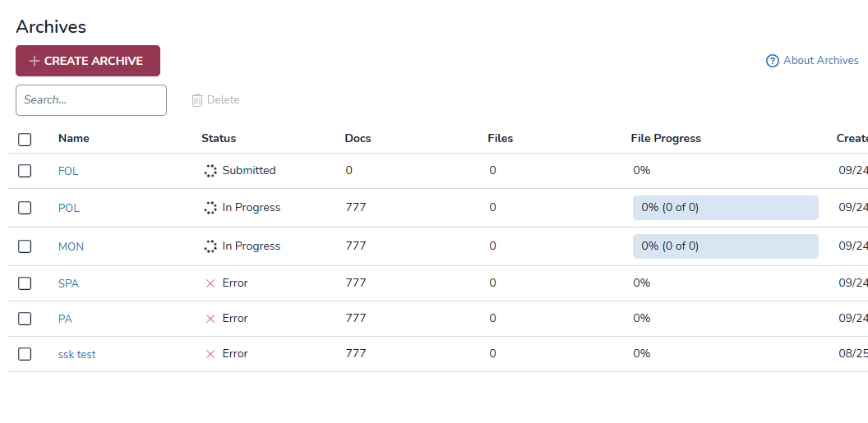Open the About Archives link
The height and width of the screenshot is (423, 868).
[x=820, y=61]
